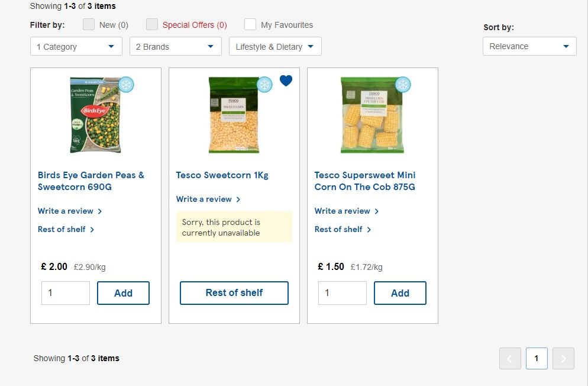588x386 pixels.
Task: Select page 1 in pagination
Action: pos(537,358)
